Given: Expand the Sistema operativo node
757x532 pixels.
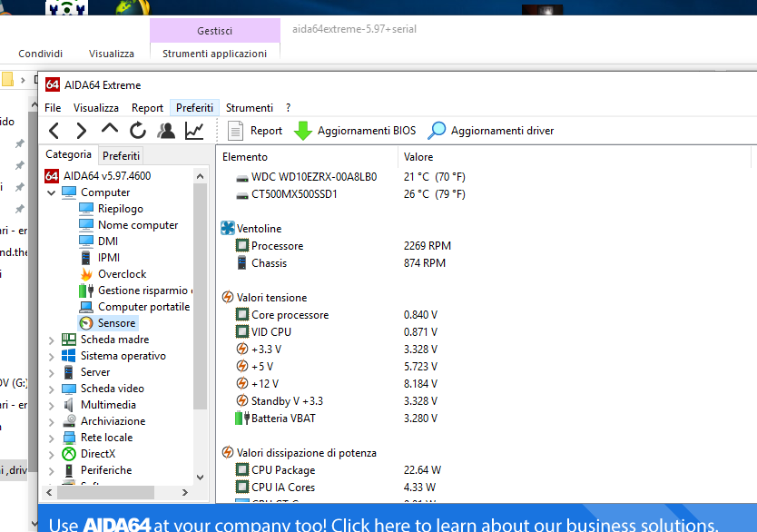Looking at the screenshot, I should (51, 356).
